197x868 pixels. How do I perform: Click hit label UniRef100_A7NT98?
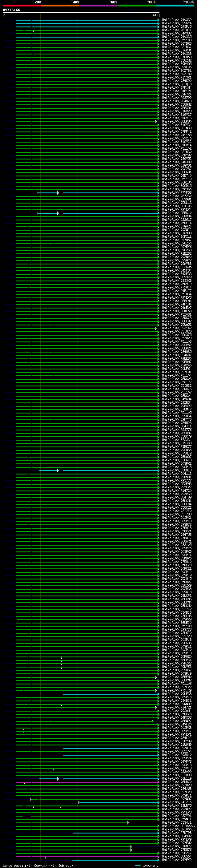click(177, 833)
